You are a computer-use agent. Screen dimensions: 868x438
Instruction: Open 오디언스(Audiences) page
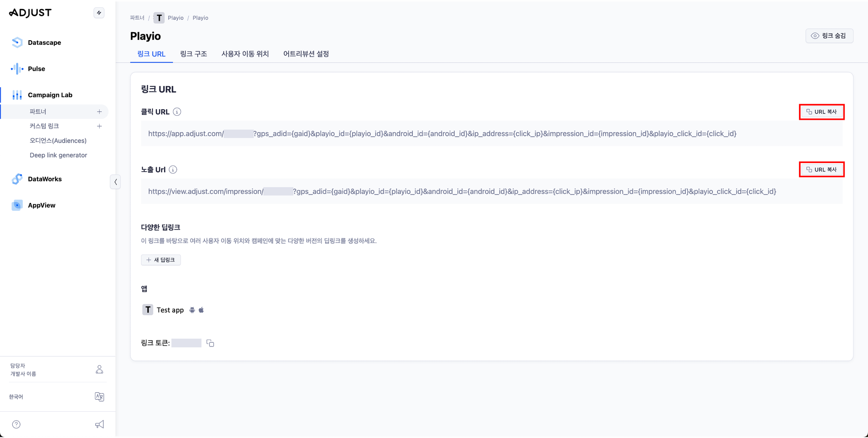click(x=58, y=140)
